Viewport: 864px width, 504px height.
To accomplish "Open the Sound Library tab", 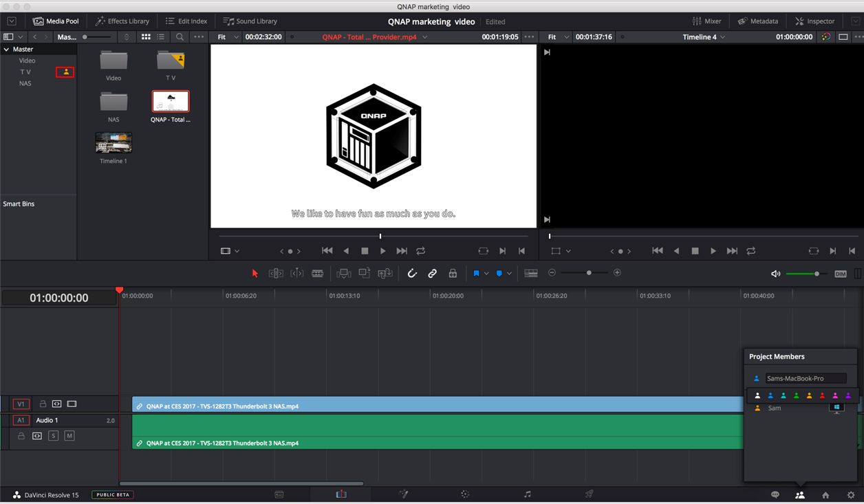I will point(250,21).
